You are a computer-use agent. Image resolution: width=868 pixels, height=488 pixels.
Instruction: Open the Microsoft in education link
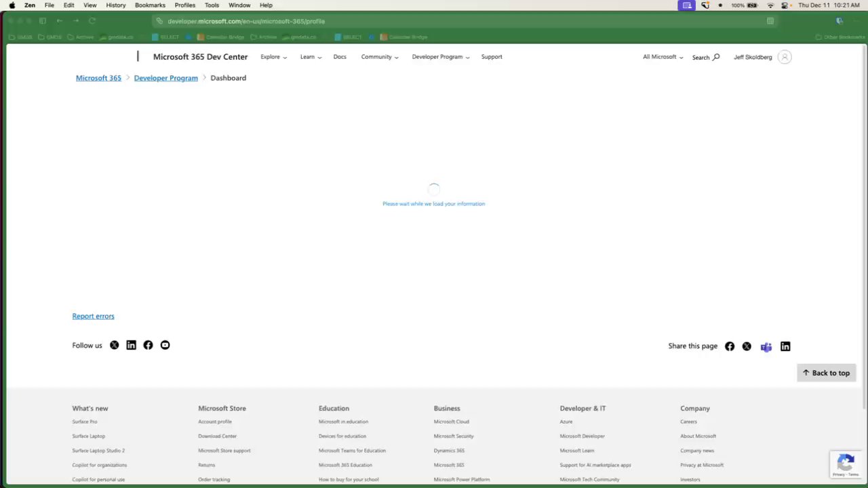[344, 422]
